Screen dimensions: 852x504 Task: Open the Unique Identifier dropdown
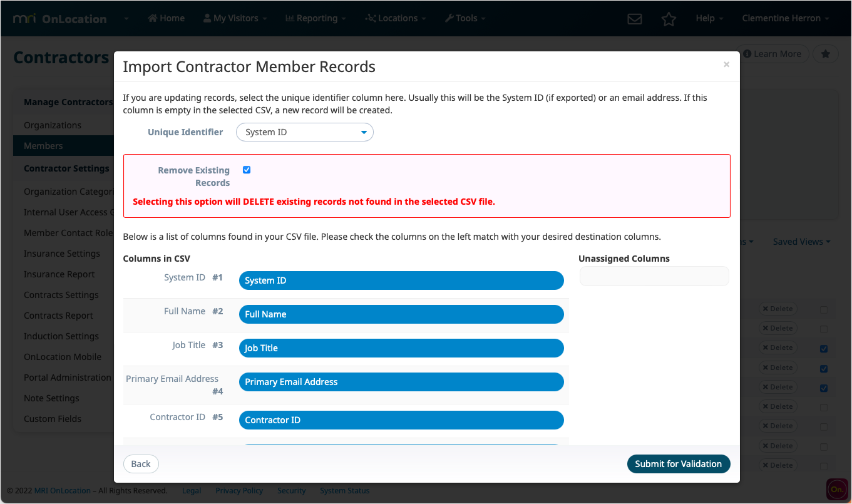click(x=305, y=132)
